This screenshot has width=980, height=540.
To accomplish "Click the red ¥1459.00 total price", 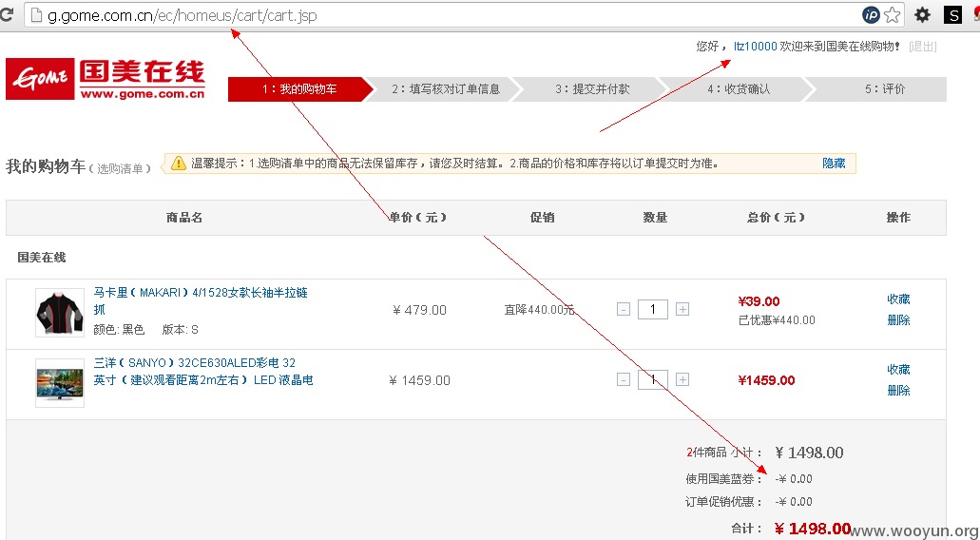I will pyautogui.click(x=766, y=380).
